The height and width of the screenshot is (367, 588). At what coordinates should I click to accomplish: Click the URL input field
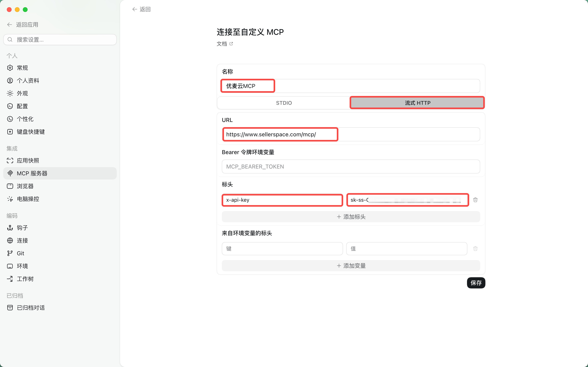(351, 135)
